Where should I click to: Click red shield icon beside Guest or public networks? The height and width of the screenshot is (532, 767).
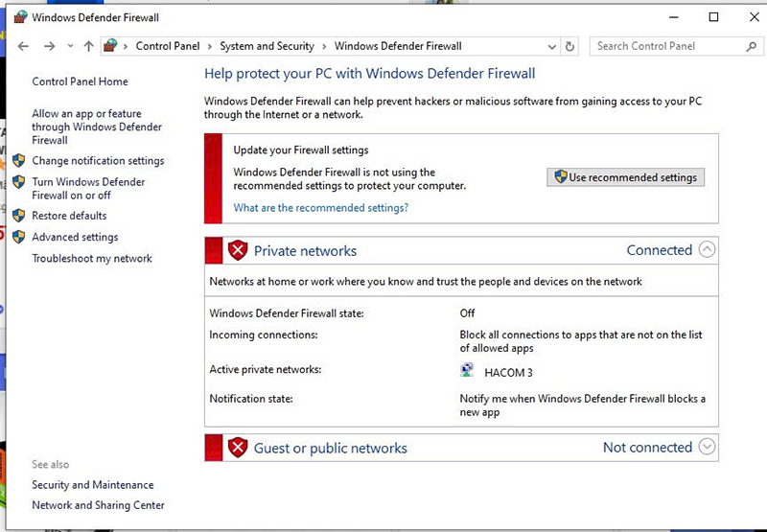[x=238, y=448]
